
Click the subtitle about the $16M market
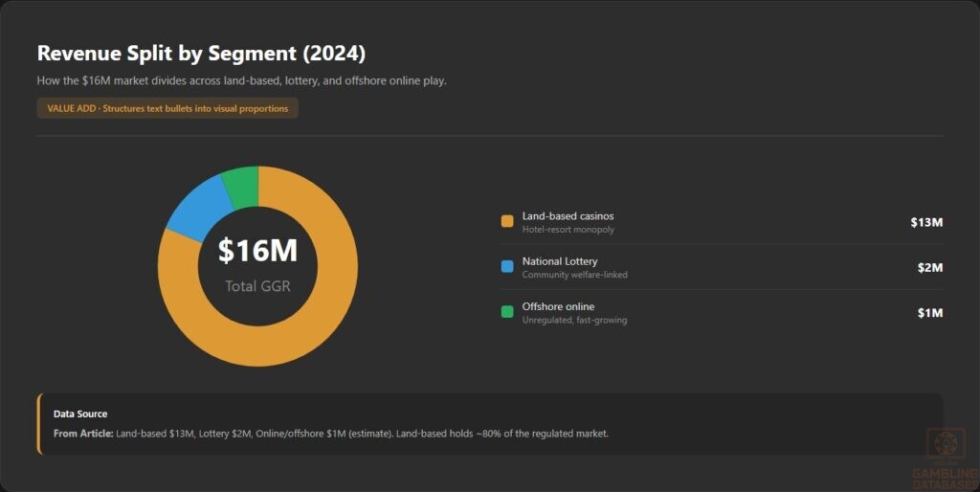[242, 80]
